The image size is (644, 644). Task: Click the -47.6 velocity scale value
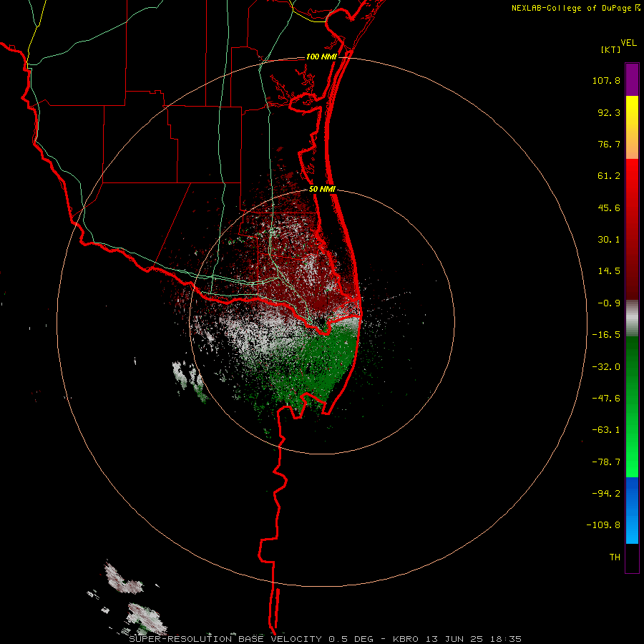pos(606,399)
